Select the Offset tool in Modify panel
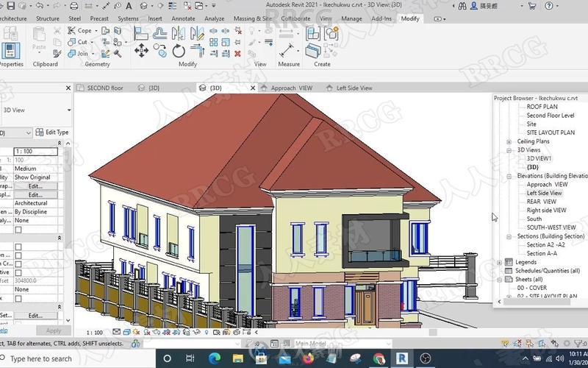The height and width of the screenshot is (368, 588). [x=160, y=33]
